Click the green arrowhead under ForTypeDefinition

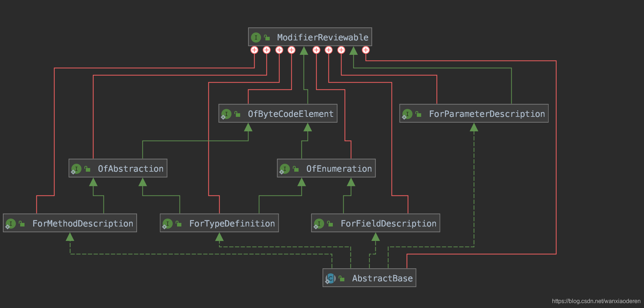tap(219, 237)
